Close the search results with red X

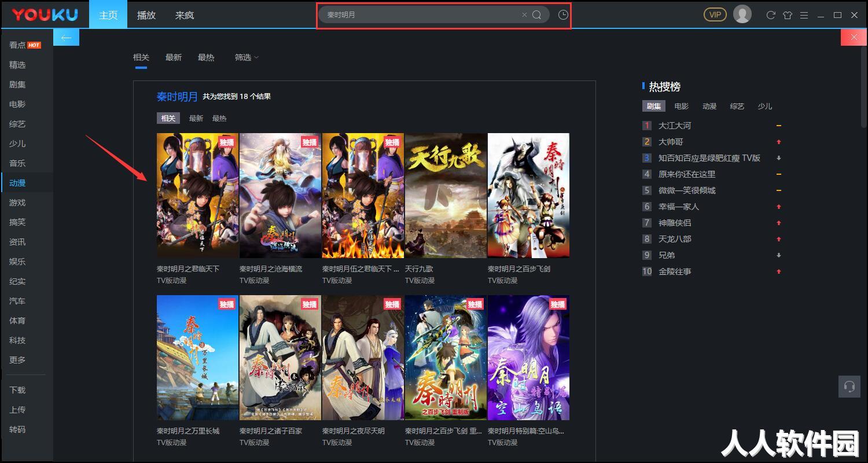(854, 37)
